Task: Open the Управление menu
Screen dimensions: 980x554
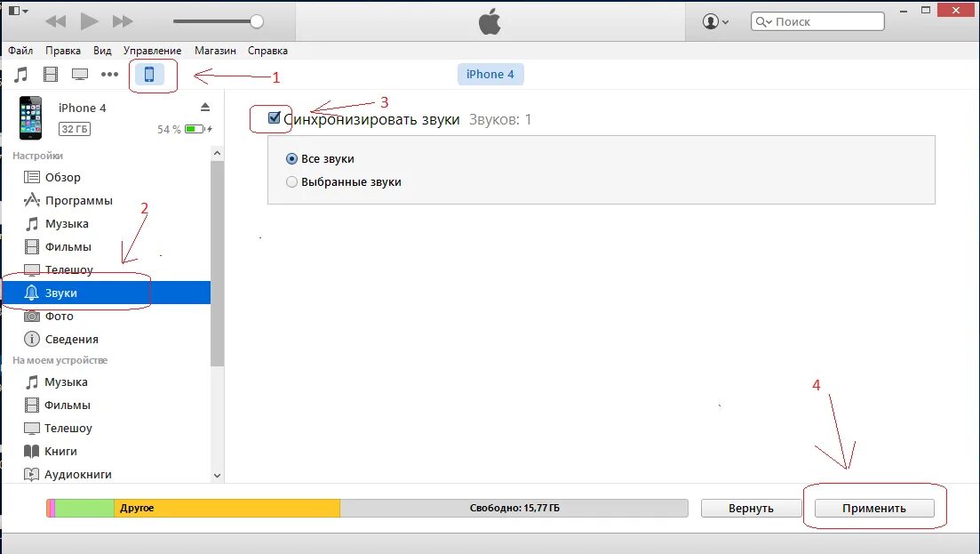Action: point(153,51)
